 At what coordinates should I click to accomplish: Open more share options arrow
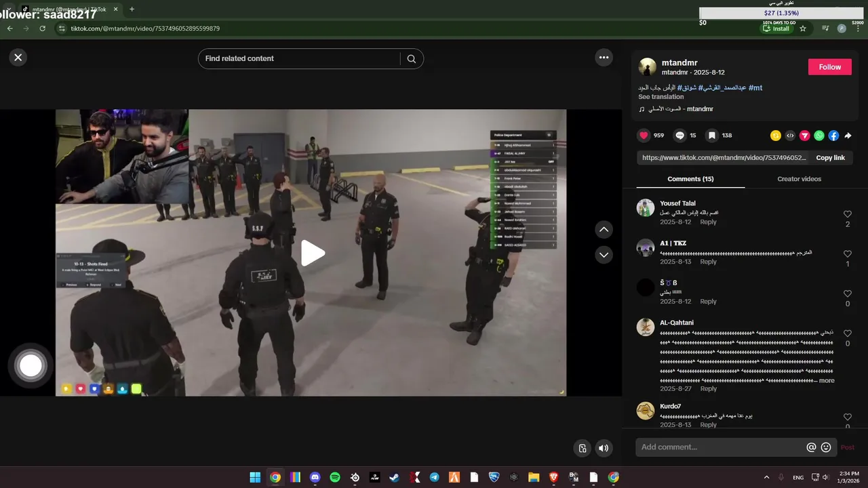(848, 136)
